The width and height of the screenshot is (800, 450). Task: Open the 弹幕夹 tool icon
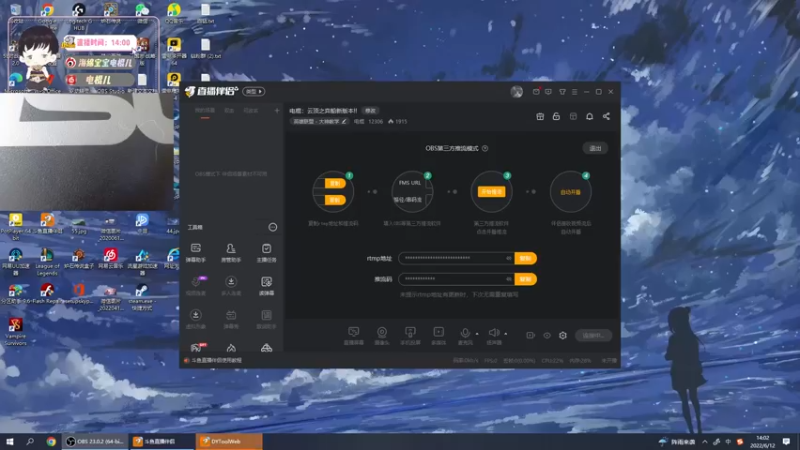[x=231, y=319]
